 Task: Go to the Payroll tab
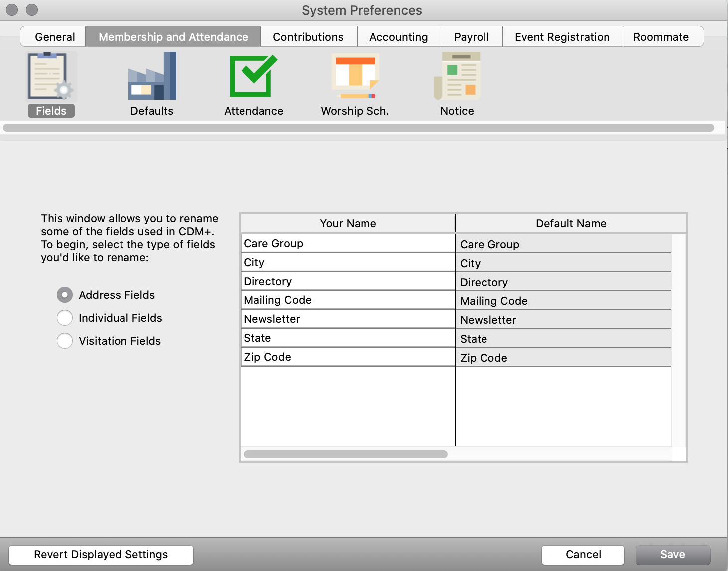point(471,37)
